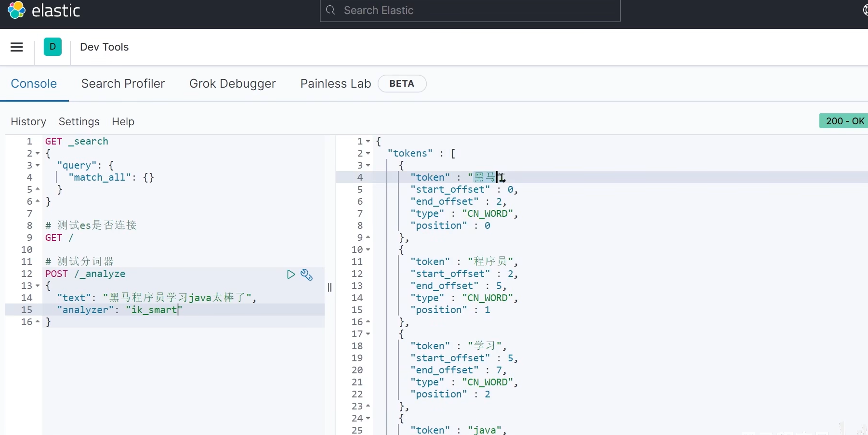Collapse the java token object at response line 24
The image size is (868, 435).
(x=368, y=419)
